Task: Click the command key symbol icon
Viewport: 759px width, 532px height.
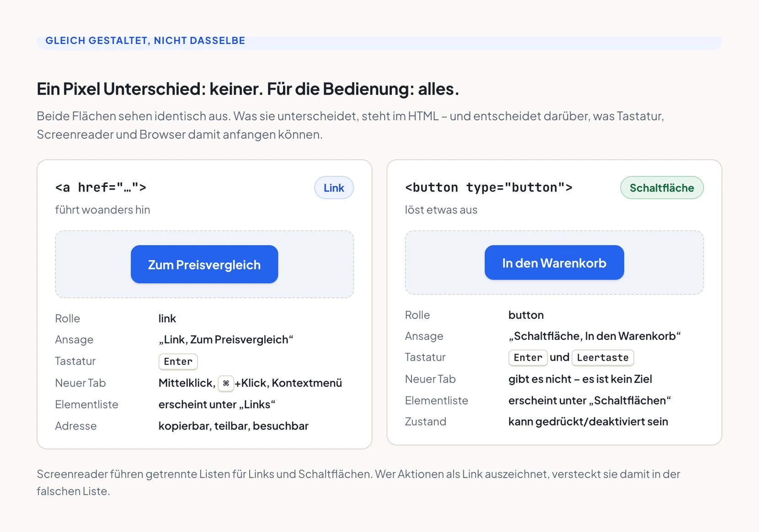Action: pyautogui.click(x=226, y=383)
